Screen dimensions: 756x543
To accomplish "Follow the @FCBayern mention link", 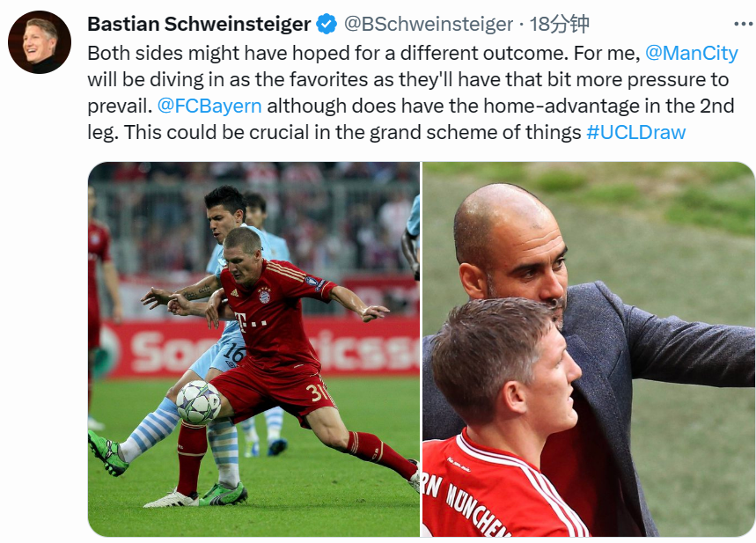I will tap(209, 106).
